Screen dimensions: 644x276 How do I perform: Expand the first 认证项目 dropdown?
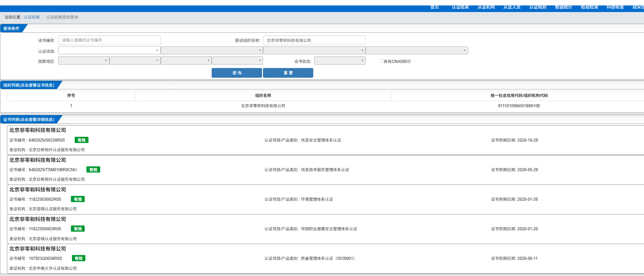click(109, 51)
